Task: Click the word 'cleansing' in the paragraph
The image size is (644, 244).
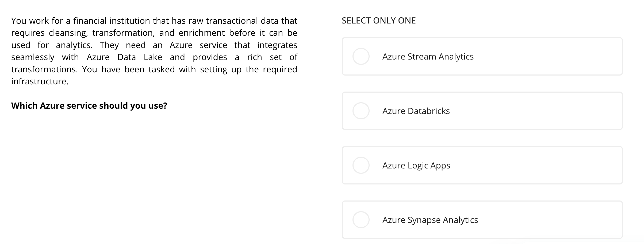Action: coord(68,33)
